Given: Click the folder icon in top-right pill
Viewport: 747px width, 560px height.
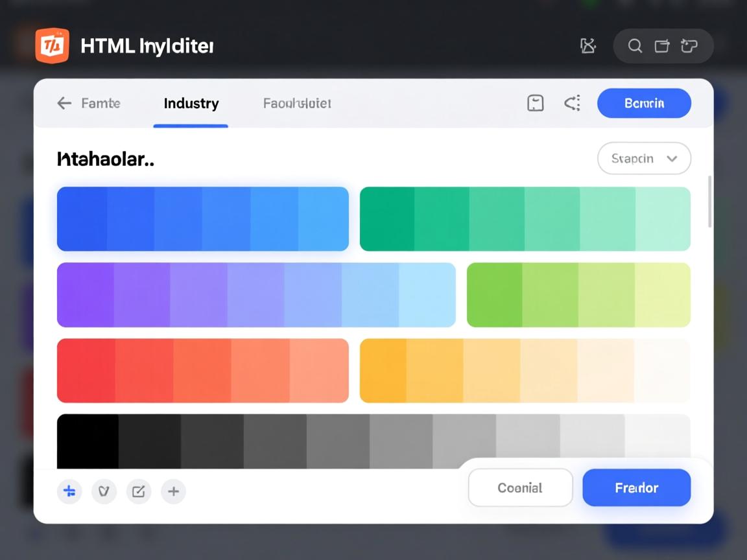Looking at the screenshot, I should (662, 46).
